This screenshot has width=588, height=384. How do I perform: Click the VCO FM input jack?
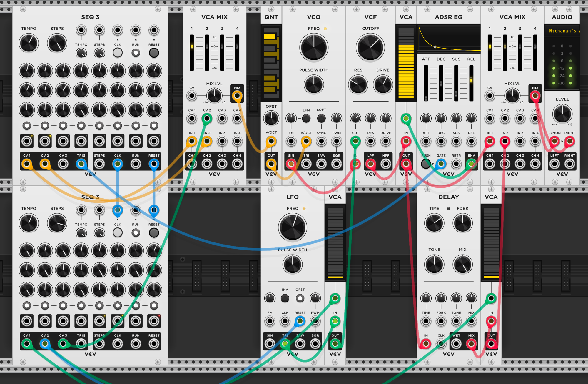(x=291, y=141)
